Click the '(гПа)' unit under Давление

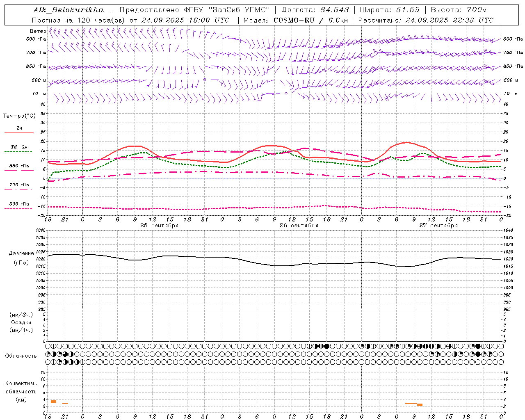click(x=21, y=262)
